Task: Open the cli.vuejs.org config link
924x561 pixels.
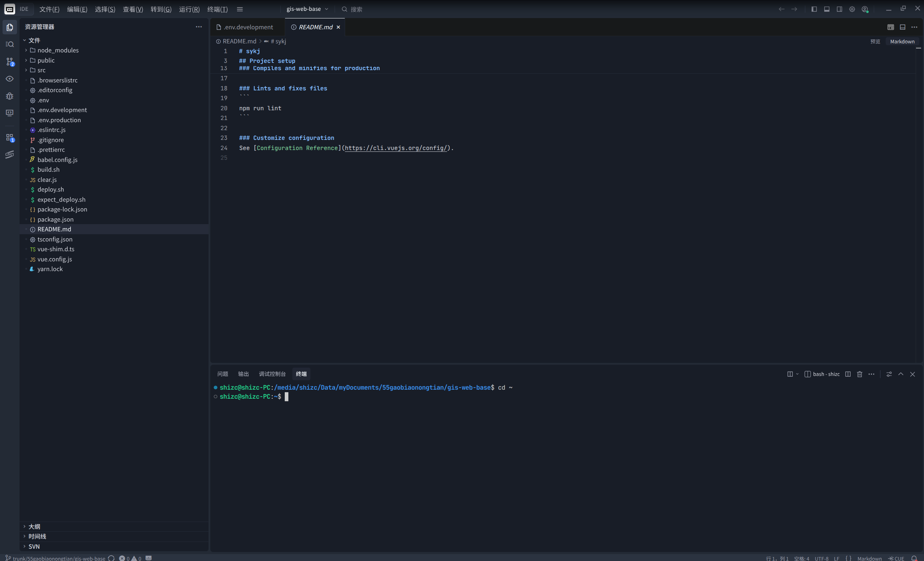Action: (396, 148)
